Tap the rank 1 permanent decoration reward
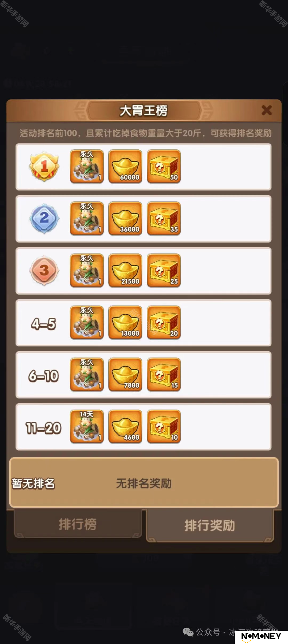This screenshot has height=644, width=288. tap(87, 166)
